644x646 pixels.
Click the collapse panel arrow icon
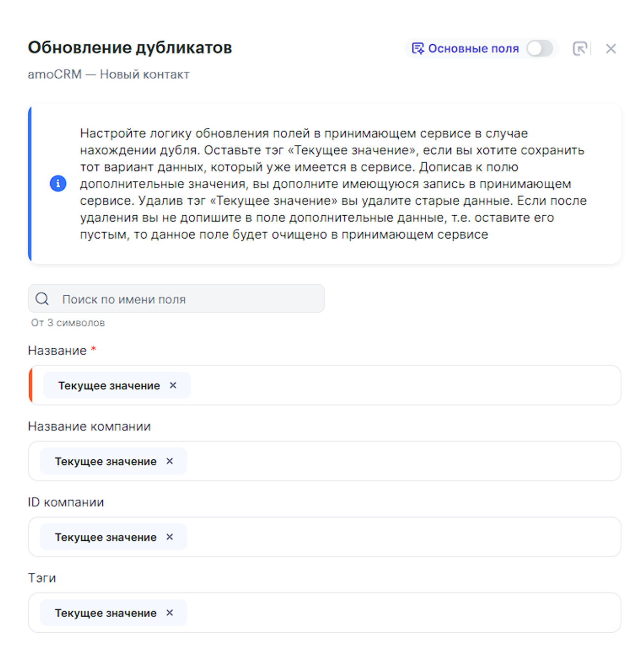click(x=580, y=49)
